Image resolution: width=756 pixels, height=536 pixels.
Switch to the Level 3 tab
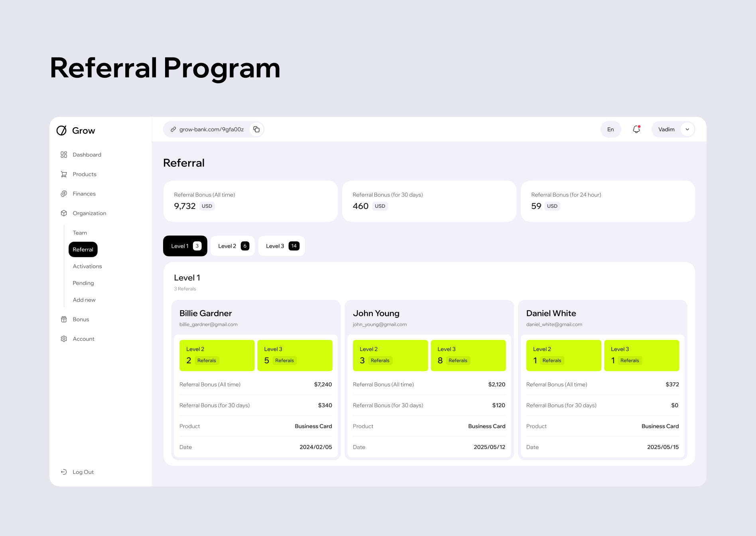282,246
